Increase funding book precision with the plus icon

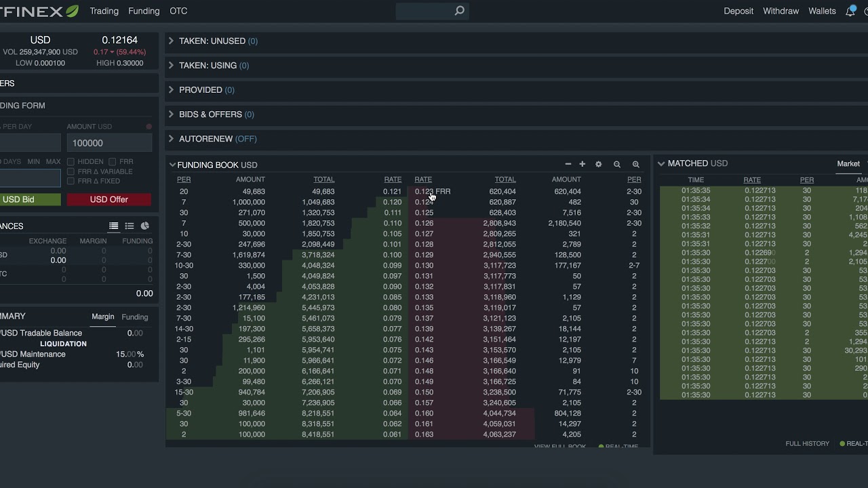582,164
